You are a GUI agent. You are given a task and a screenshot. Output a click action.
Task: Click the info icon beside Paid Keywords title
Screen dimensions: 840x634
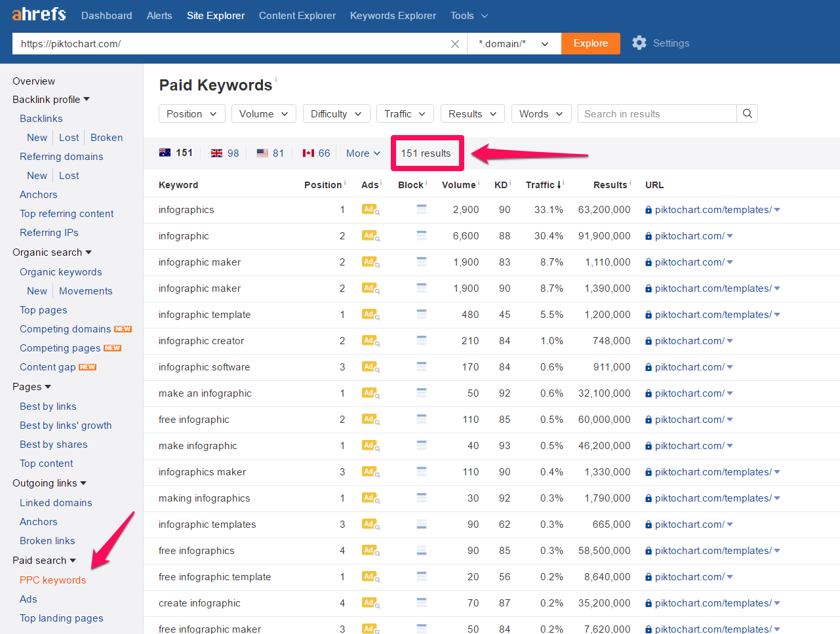pos(276,79)
